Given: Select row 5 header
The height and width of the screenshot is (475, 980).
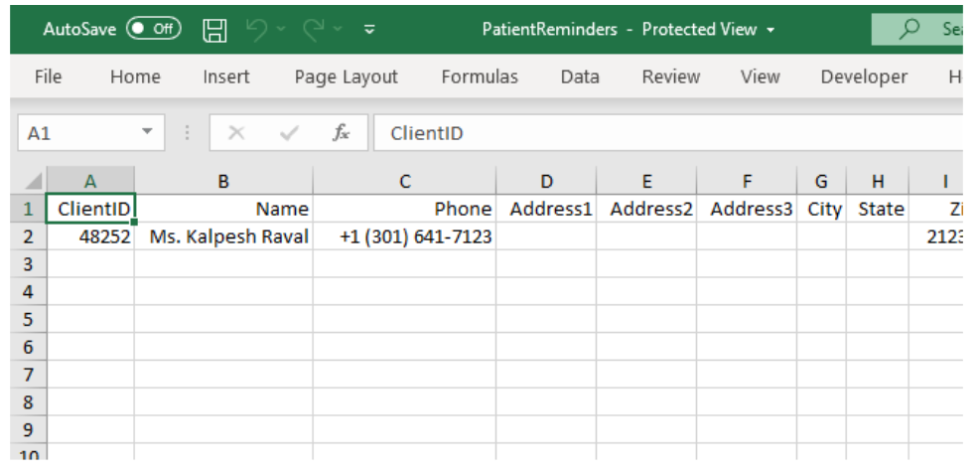Looking at the screenshot, I should [28, 319].
